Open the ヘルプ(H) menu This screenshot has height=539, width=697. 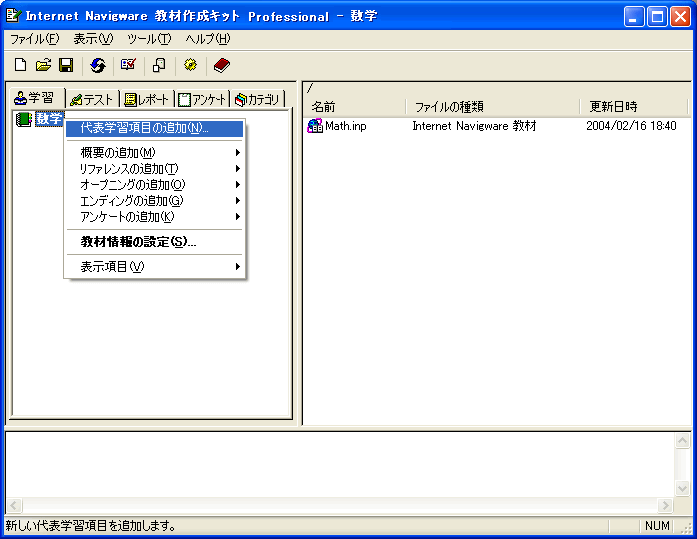point(208,39)
